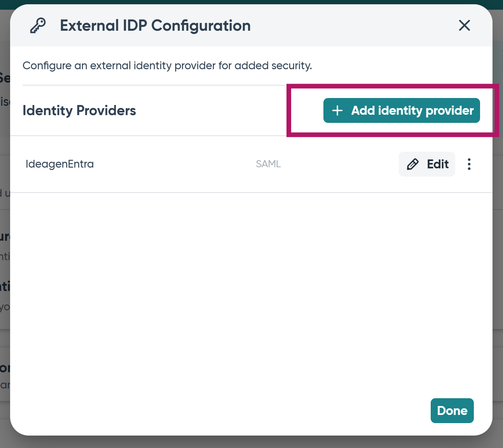Click the Done button
The width and height of the screenshot is (503, 448).
click(452, 411)
